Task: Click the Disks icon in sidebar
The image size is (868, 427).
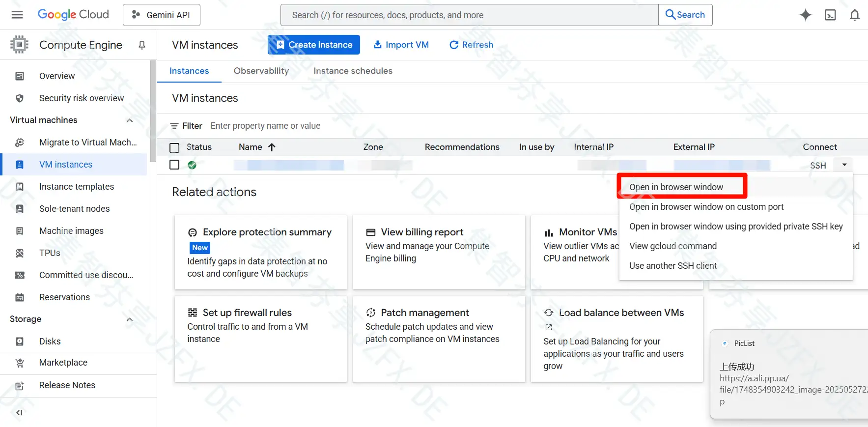Action: click(20, 342)
